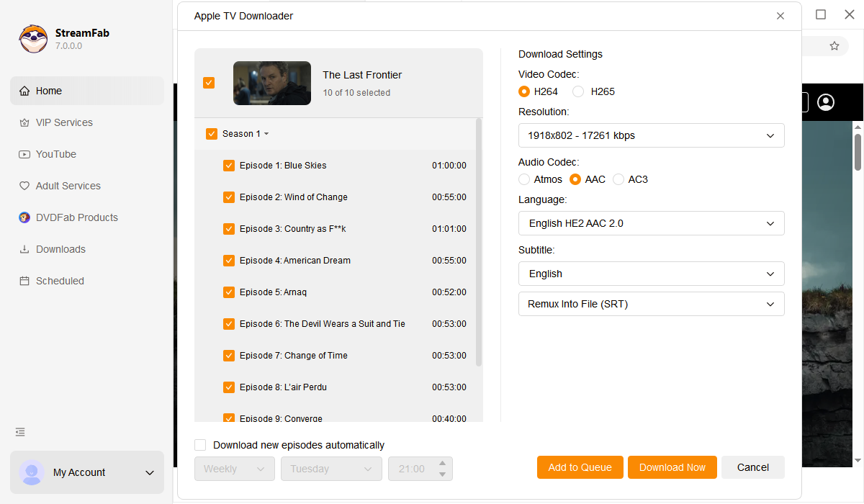Viewport: 864px width, 504px height.
Task: Check Download new episodes automatically
Action: click(199, 444)
